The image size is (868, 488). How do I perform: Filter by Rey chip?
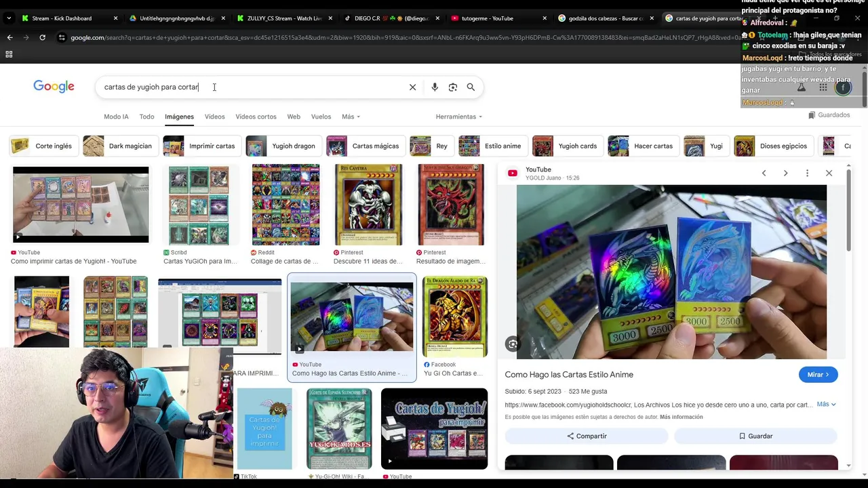pyautogui.click(x=431, y=146)
